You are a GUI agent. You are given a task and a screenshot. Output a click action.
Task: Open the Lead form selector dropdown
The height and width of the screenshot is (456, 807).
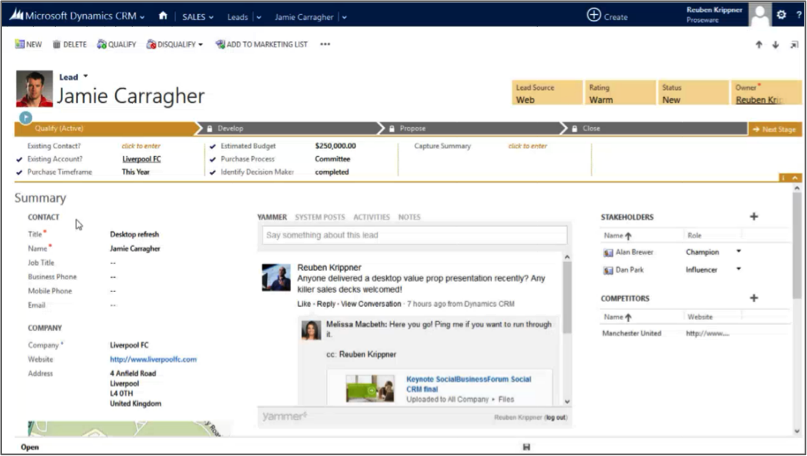85,76
